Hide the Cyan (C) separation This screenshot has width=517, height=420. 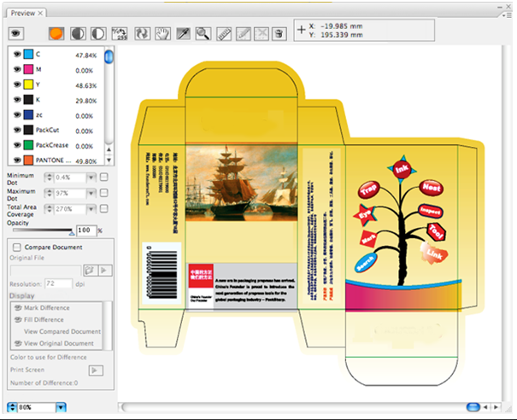pos(16,54)
